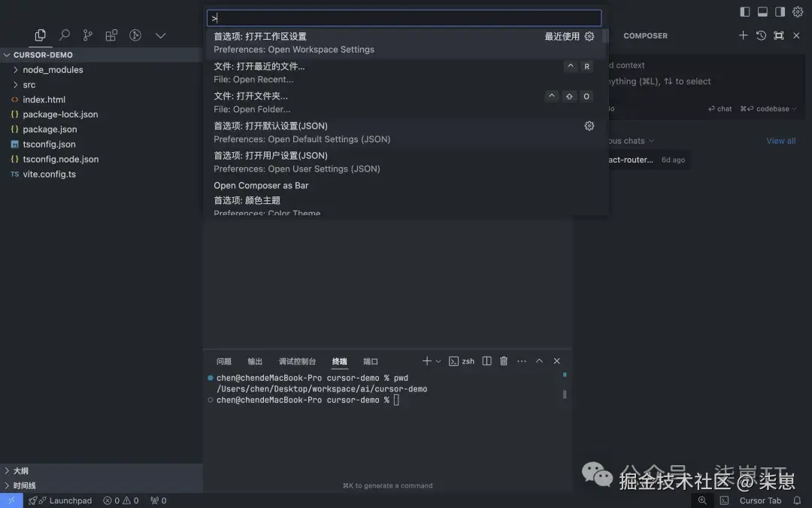Switch to the 问题 problems tab
Viewport: 812px width, 508px height.
(224, 361)
